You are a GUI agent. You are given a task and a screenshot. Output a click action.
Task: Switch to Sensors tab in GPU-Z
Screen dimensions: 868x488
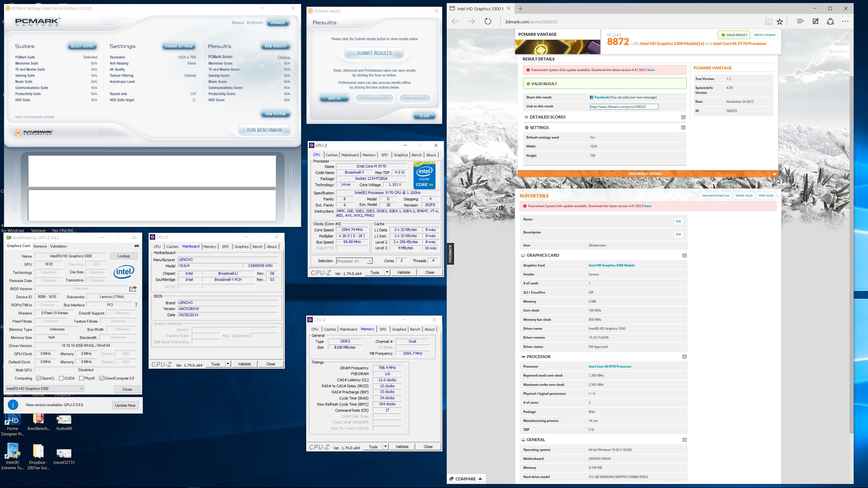40,246
